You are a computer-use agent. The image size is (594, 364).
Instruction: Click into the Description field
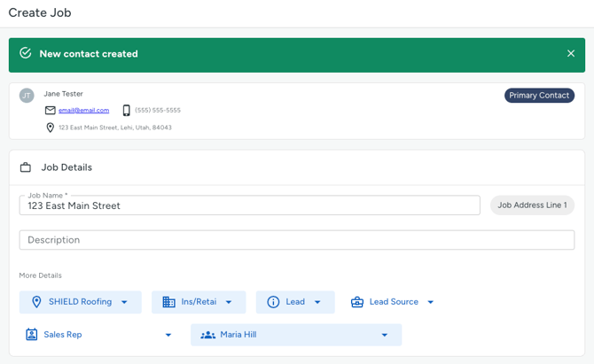(297, 240)
